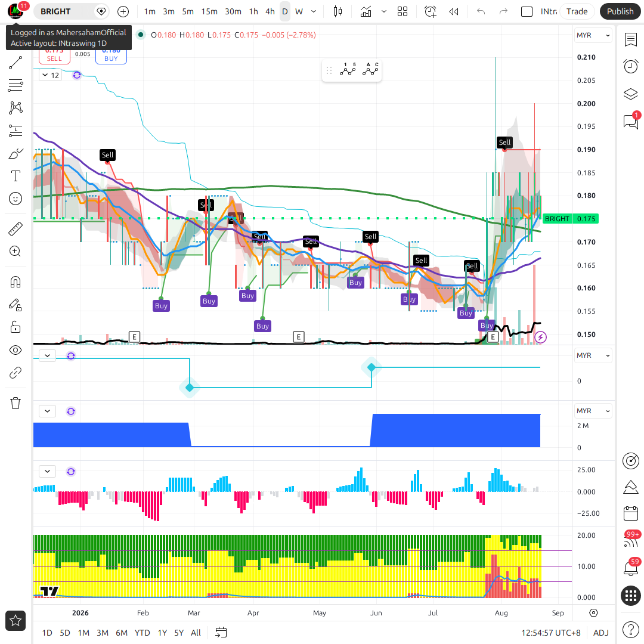Expand legend of the blue volume pane

pos(47,411)
